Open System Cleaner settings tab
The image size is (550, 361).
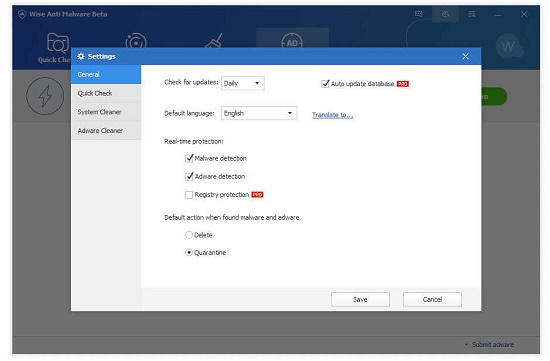[x=106, y=112]
